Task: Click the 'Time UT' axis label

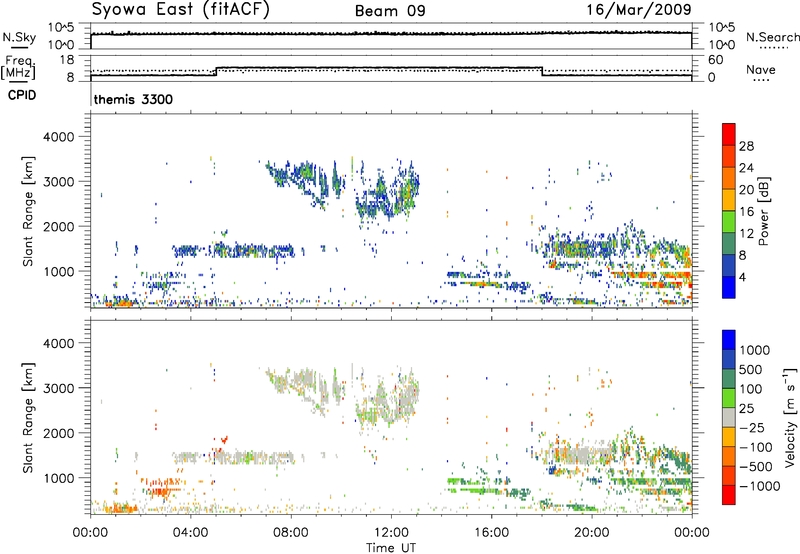Action: pyautogui.click(x=391, y=548)
